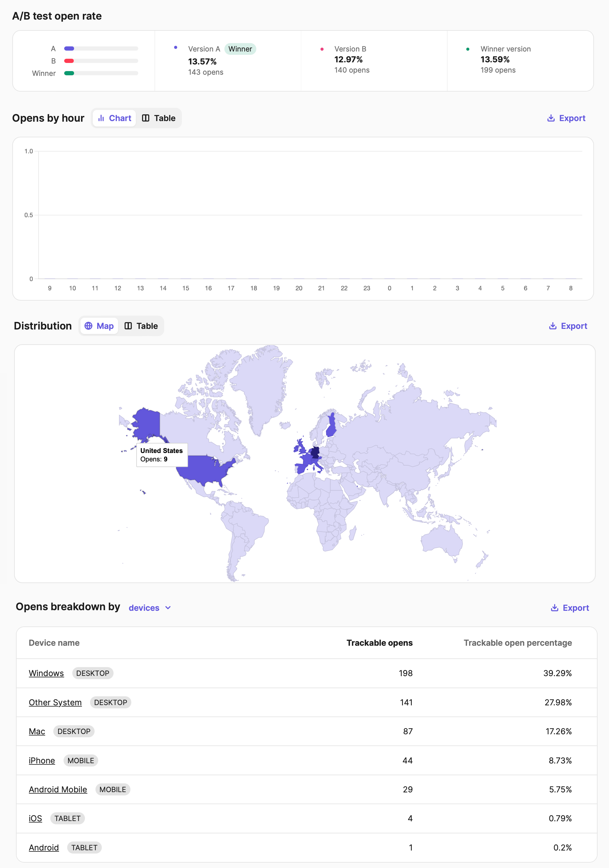The width and height of the screenshot is (609, 868).
Task: Switch Distribution to Map view
Action: point(99,326)
